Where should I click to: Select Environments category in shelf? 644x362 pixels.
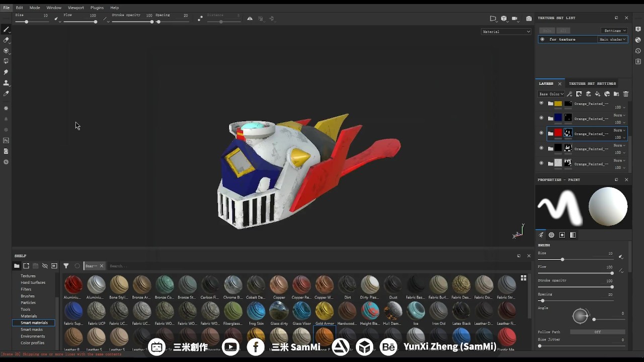coord(33,336)
